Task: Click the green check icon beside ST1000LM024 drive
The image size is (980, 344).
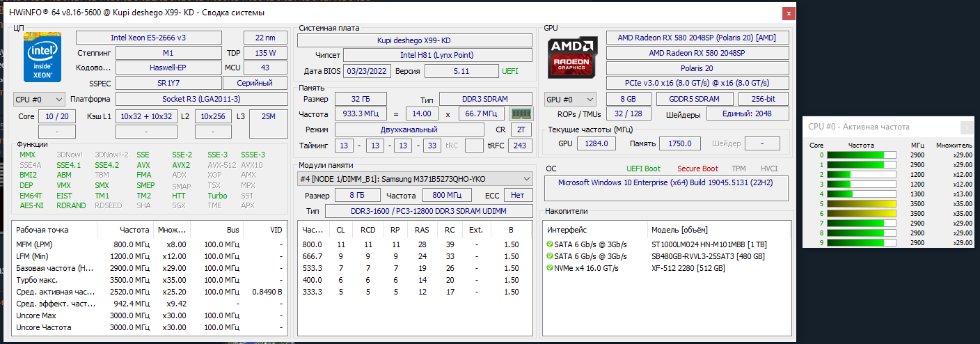Action: pyautogui.click(x=551, y=244)
